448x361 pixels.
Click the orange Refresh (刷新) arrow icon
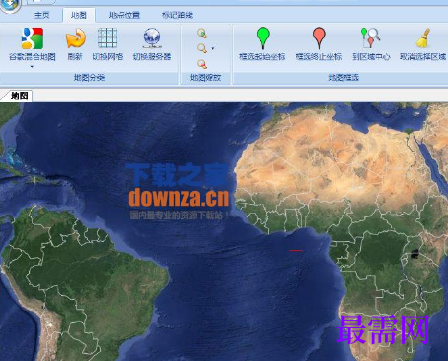click(x=76, y=38)
